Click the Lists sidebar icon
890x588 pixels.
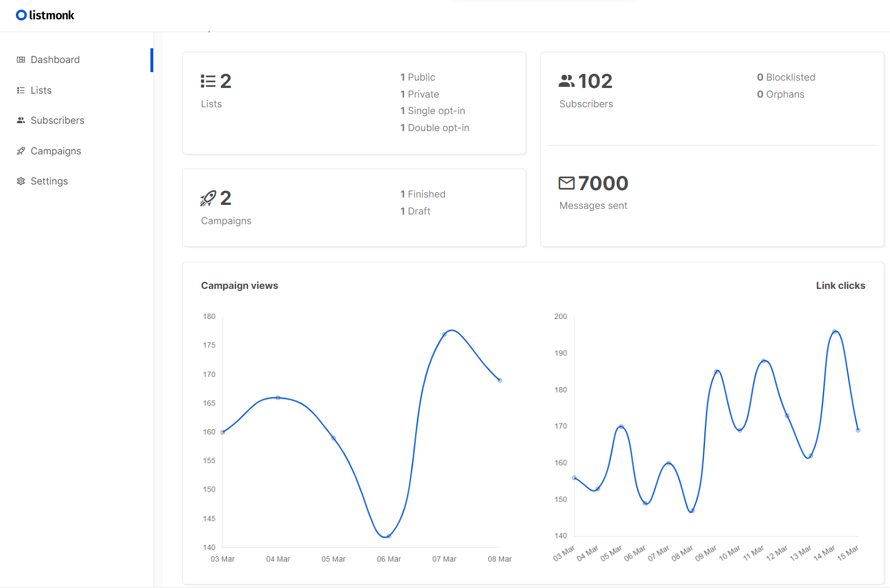tap(21, 90)
